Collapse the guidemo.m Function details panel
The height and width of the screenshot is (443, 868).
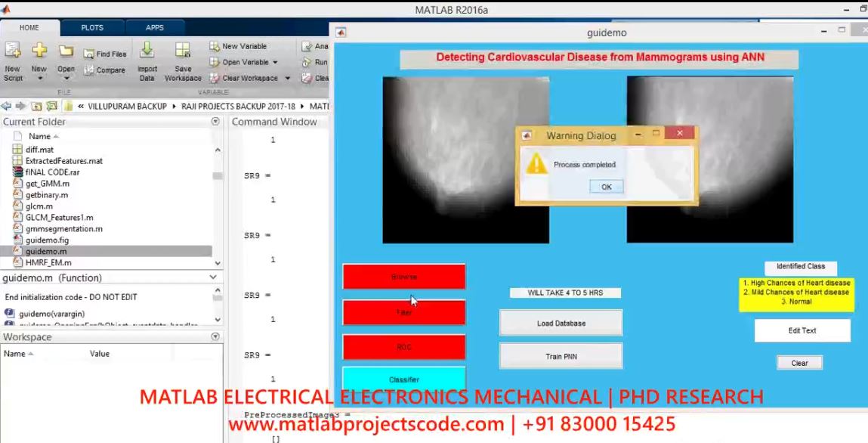tap(214, 277)
